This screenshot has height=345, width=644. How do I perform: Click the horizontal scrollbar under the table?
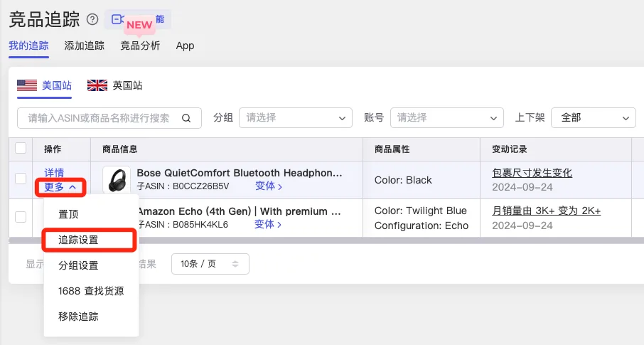pyautogui.click(x=326, y=240)
